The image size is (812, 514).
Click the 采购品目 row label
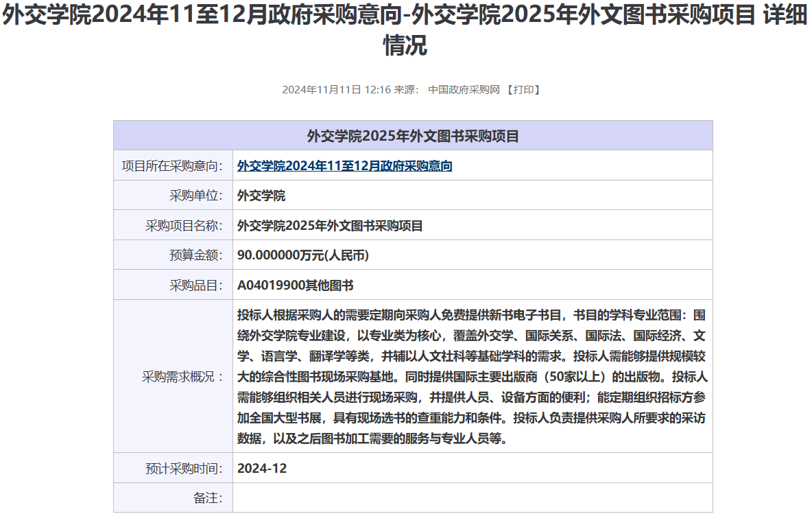pos(196,285)
